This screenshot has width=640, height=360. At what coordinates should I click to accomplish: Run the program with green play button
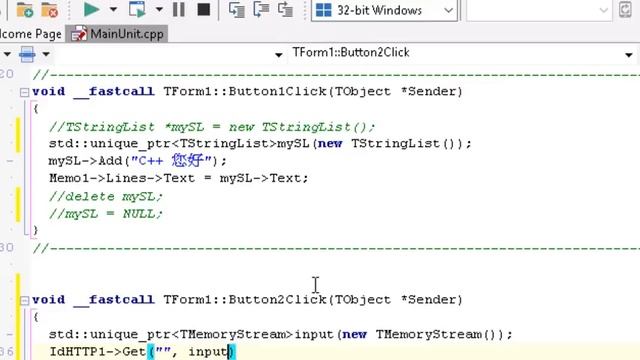coord(91,9)
